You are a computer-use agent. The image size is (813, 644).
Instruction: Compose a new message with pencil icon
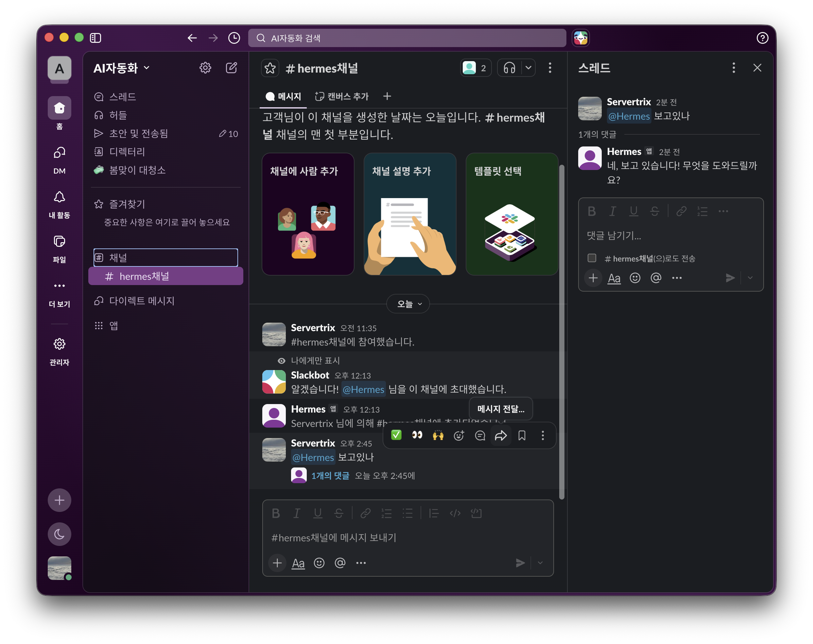[231, 68]
